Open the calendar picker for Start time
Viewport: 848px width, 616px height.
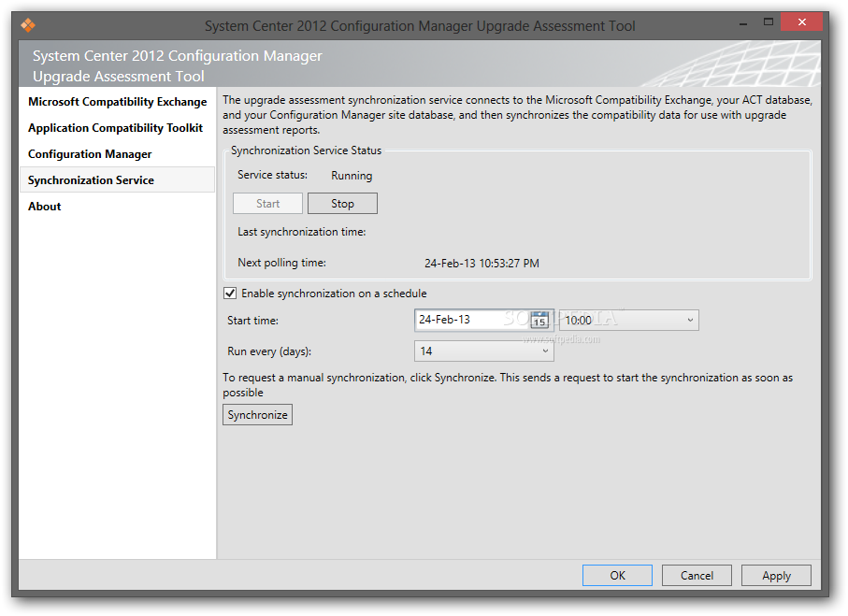[x=539, y=321]
